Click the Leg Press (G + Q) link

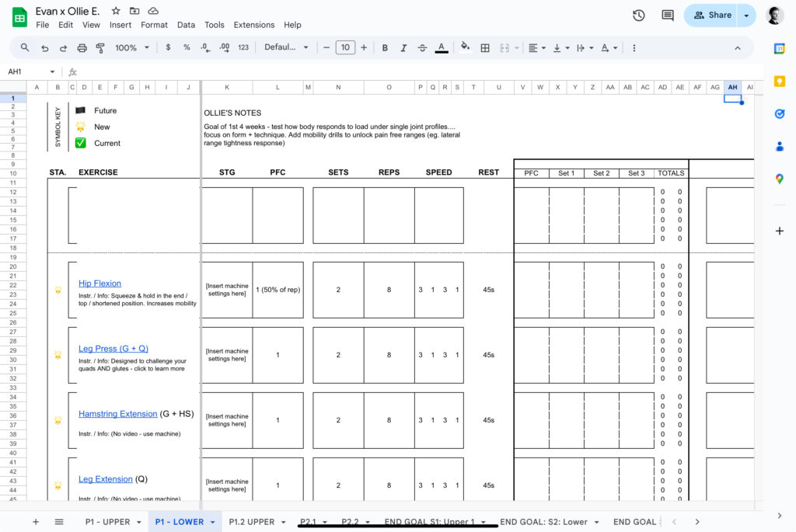(113, 349)
